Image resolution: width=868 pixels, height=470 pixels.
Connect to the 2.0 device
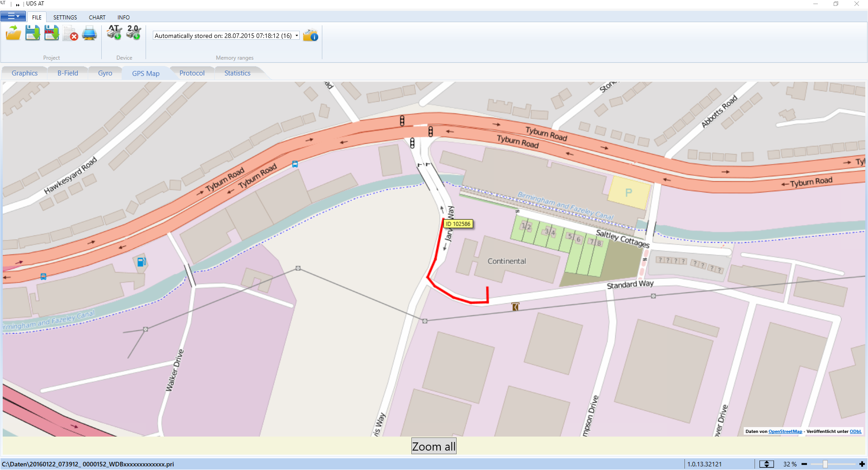click(x=134, y=33)
